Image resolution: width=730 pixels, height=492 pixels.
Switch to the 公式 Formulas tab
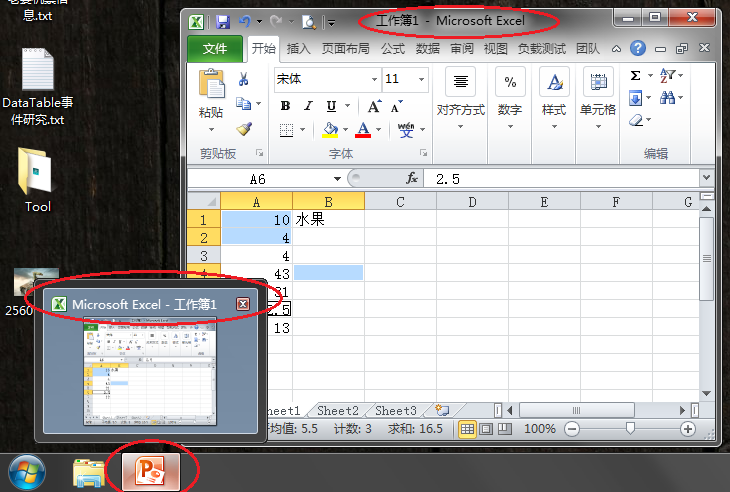393,48
